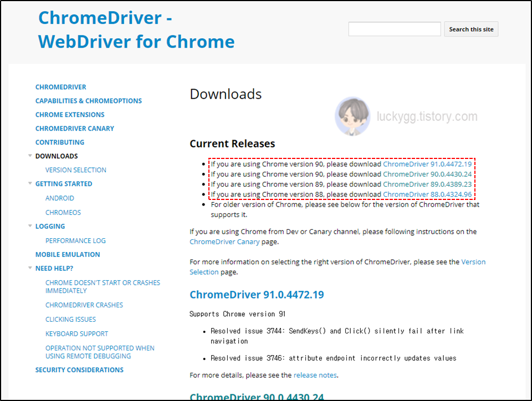The height and width of the screenshot is (401, 532).
Task: Go to Security Considerations page
Action: coord(79,370)
